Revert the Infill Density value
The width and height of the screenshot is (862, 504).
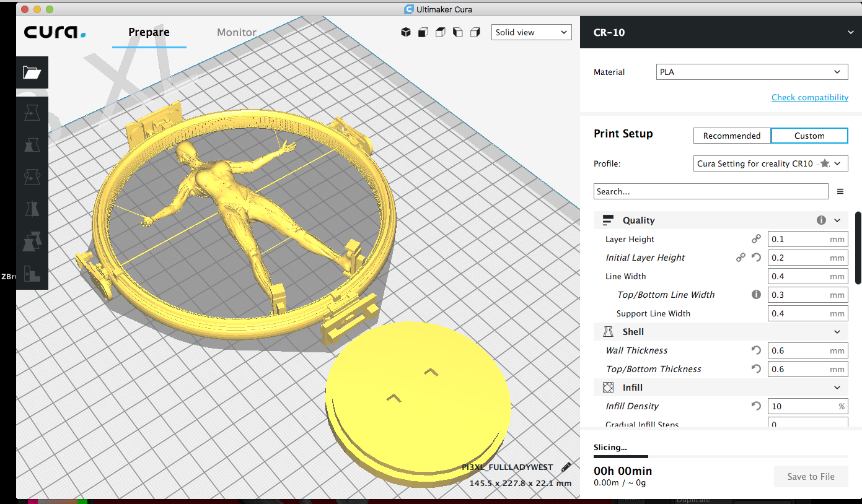756,406
